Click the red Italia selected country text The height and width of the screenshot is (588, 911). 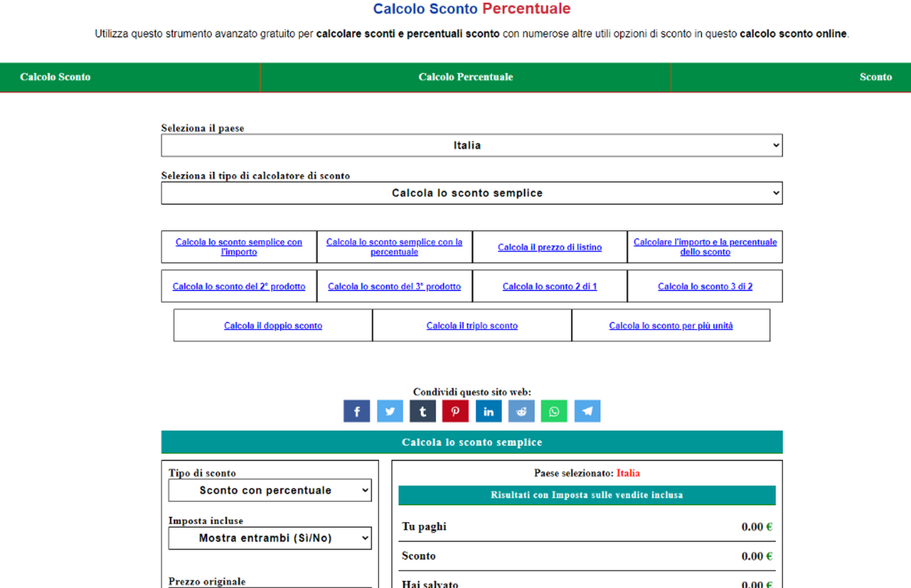tap(628, 473)
